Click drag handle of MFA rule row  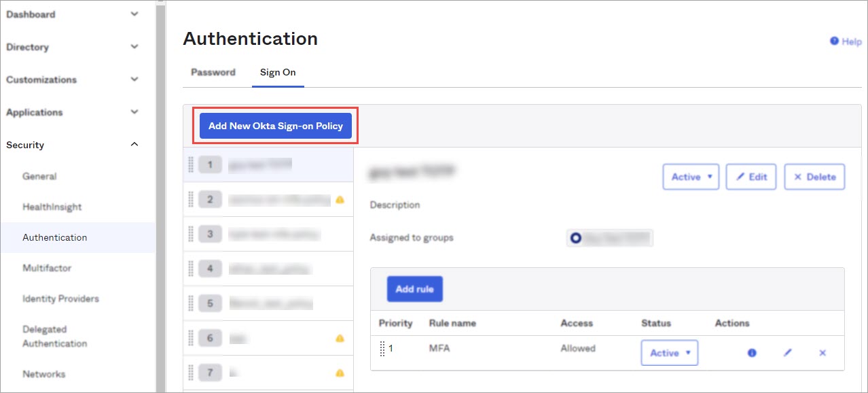click(382, 349)
